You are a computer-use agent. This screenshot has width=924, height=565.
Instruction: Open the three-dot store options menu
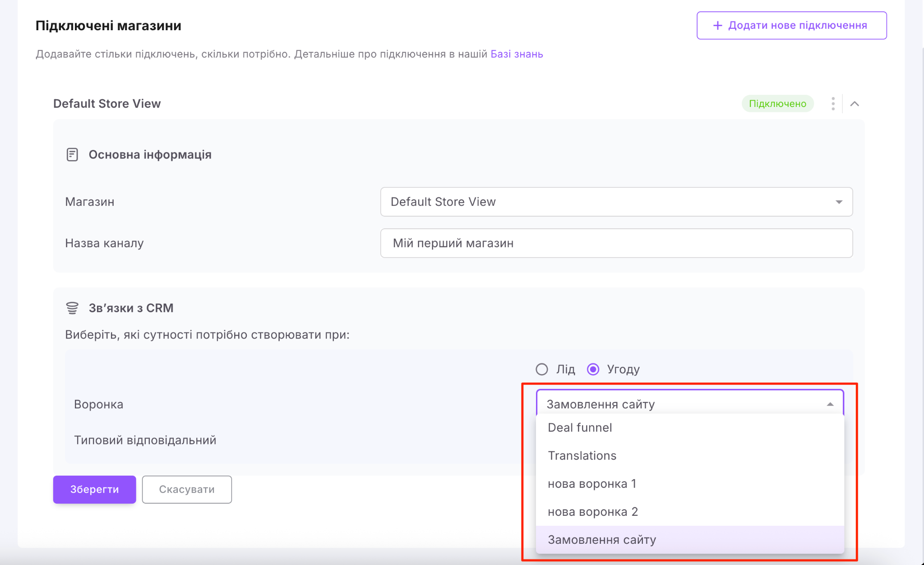[x=833, y=104]
